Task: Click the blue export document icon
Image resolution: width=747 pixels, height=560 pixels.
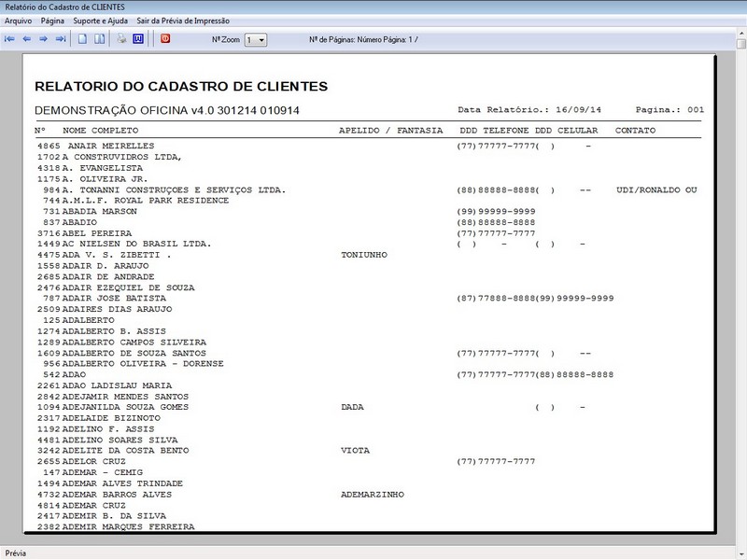Action: click(x=138, y=38)
